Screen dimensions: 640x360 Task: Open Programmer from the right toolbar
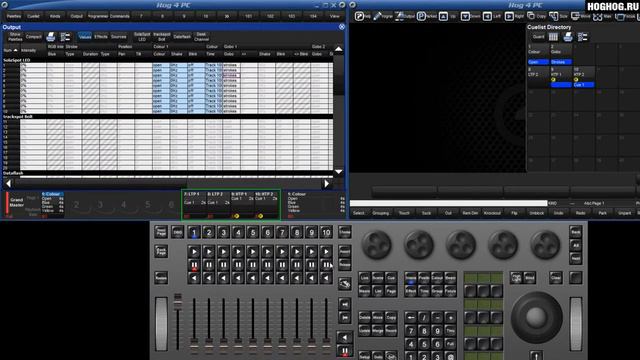pyautogui.click(x=378, y=16)
